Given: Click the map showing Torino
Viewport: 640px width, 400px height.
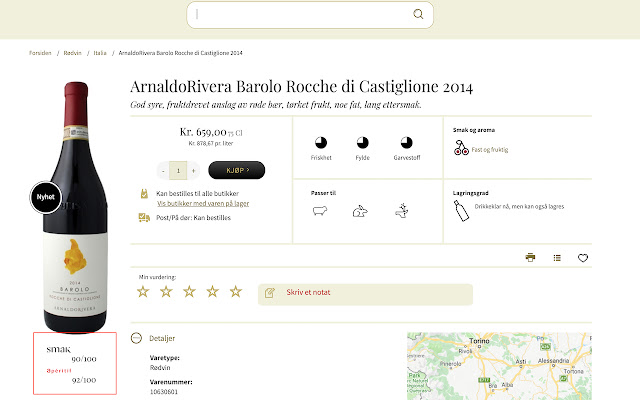Looking at the screenshot, I should 499,366.
